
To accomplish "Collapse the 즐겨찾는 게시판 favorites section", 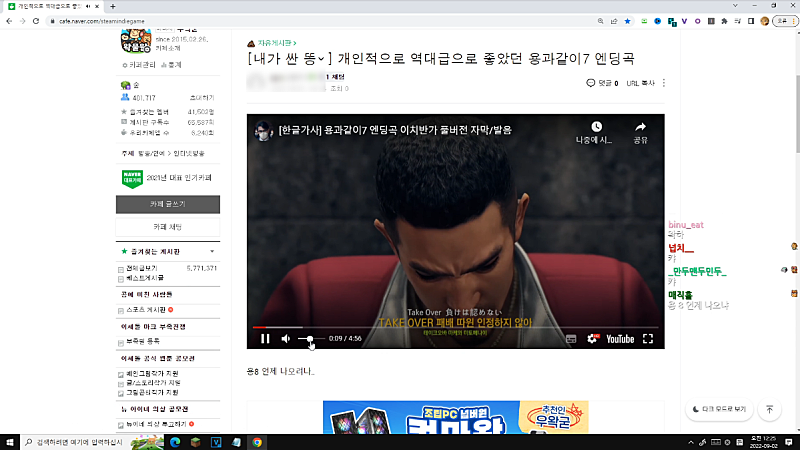I will pos(212,252).
